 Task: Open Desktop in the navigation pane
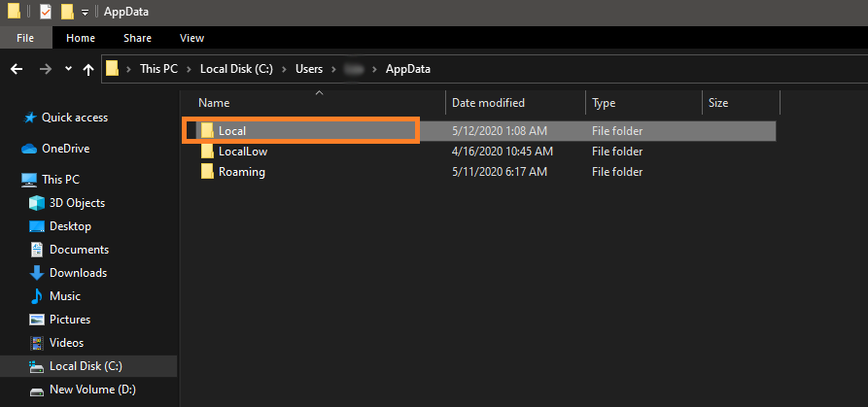tap(70, 226)
